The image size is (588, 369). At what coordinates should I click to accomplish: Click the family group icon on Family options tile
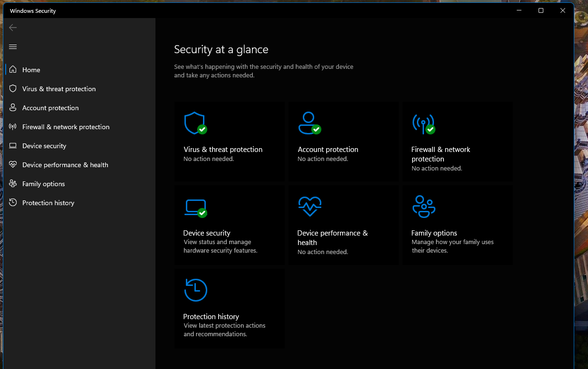pyautogui.click(x=424, y=207)
